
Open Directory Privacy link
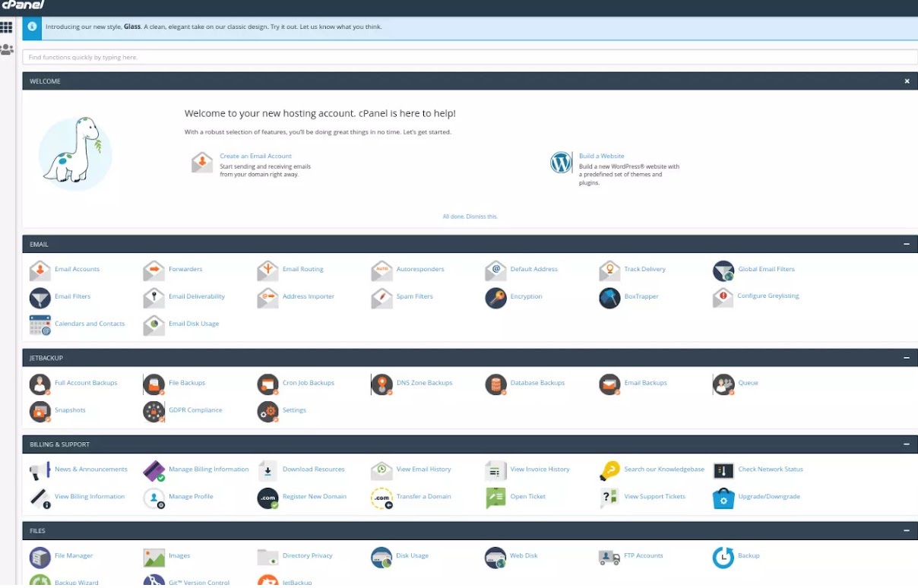pos(307,556)
